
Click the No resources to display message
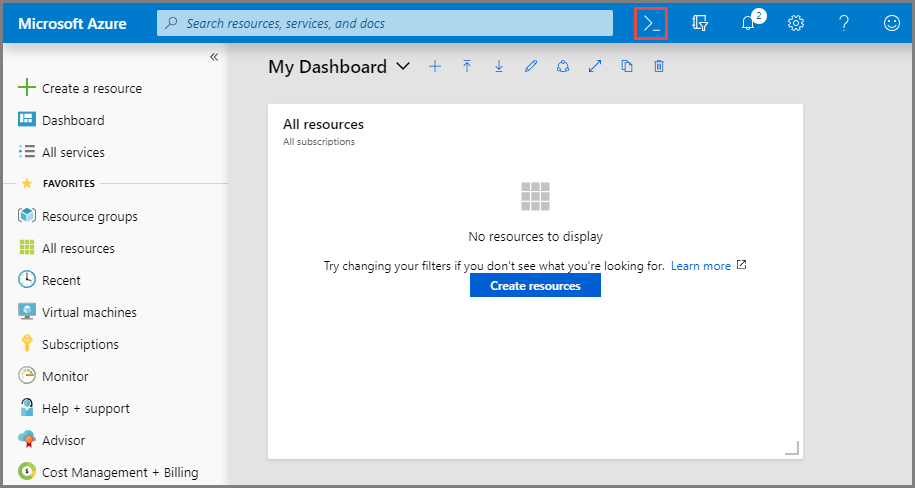pyautogui.click(x=535, y=237)
